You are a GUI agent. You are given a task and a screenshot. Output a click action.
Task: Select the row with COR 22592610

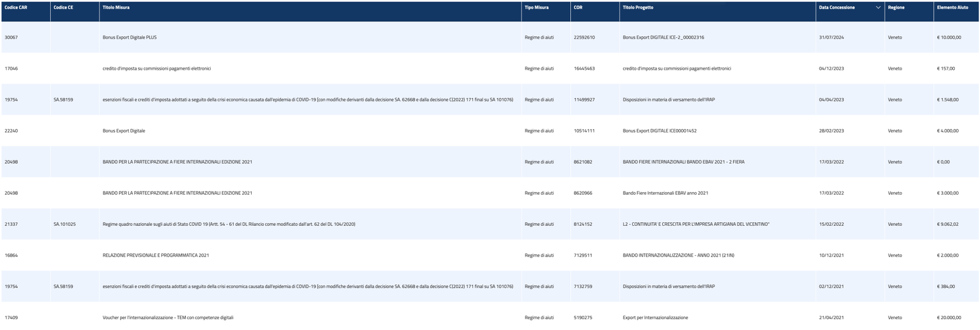(x=584, y=37)
